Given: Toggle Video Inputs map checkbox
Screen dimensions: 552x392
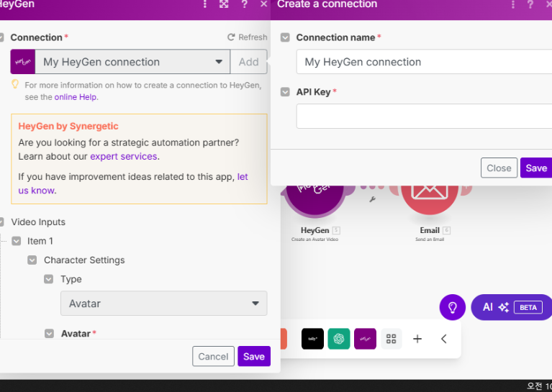Looking at the screenshot, I should (1, 222).
